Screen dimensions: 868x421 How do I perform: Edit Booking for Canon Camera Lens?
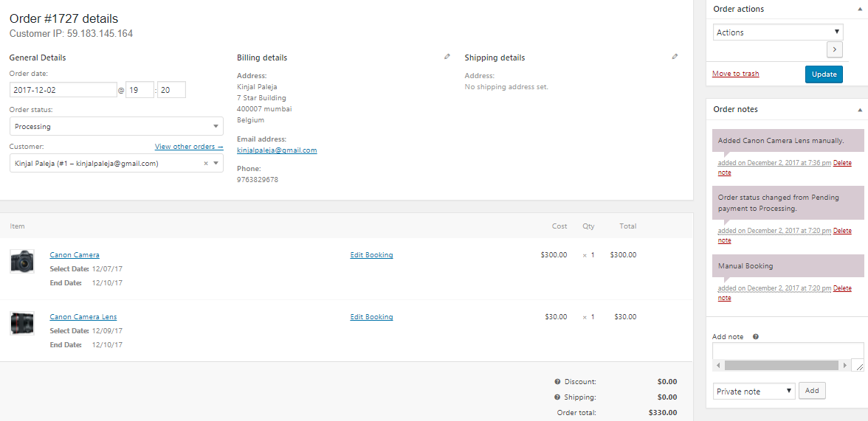click(371, 317)
